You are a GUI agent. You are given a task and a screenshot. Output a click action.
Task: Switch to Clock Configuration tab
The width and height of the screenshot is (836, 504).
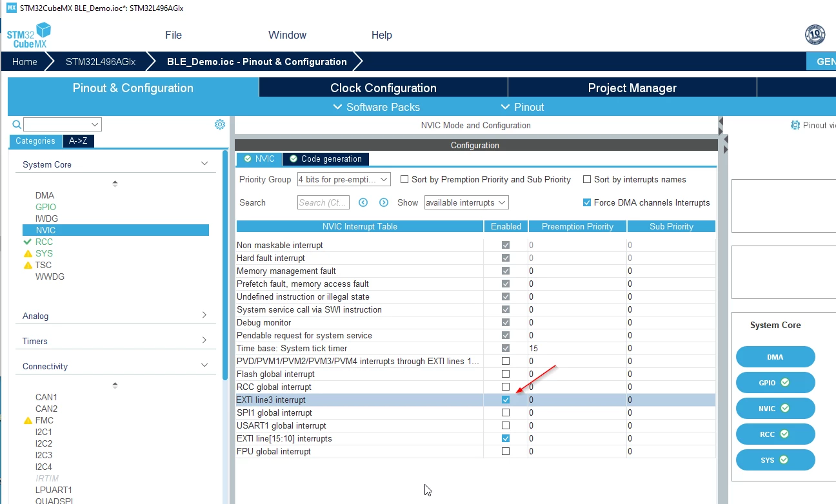[383, 88]
